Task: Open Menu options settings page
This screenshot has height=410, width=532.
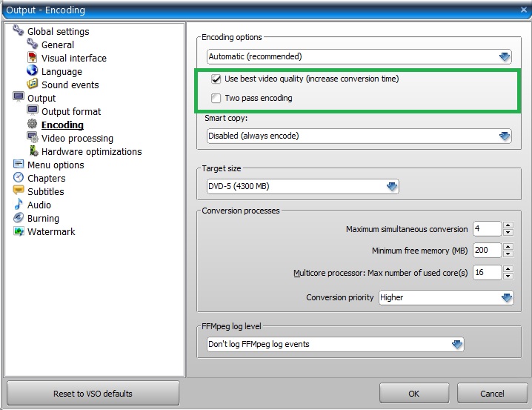Action: [56, 165]
